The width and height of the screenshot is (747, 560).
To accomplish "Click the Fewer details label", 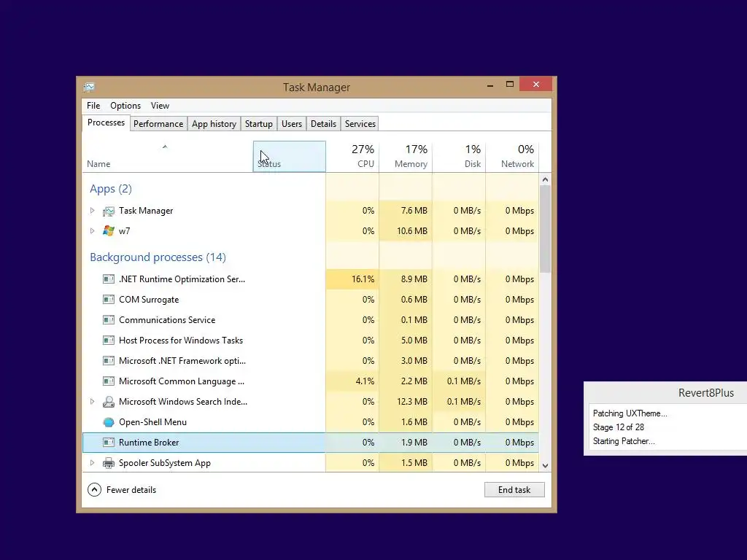I will coord(131,490).
